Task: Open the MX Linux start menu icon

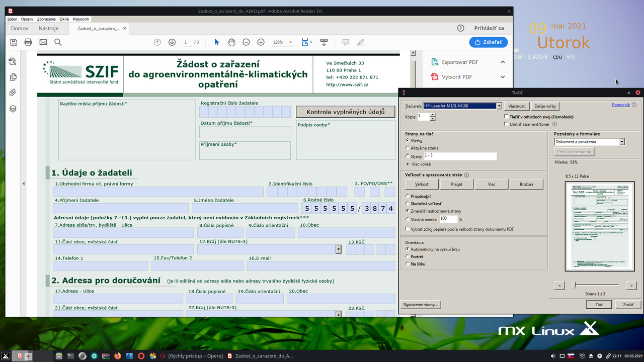Action: pos(6,356)
